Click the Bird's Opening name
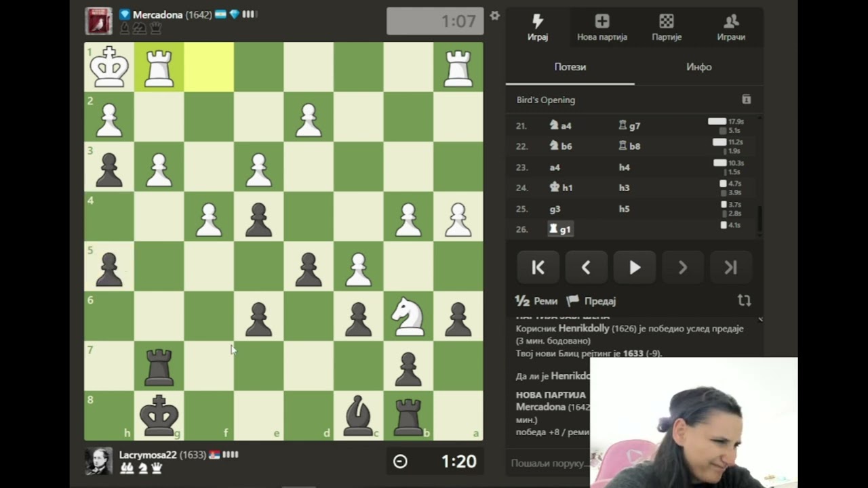The image size is (868, 488). [x=546, y=100]
